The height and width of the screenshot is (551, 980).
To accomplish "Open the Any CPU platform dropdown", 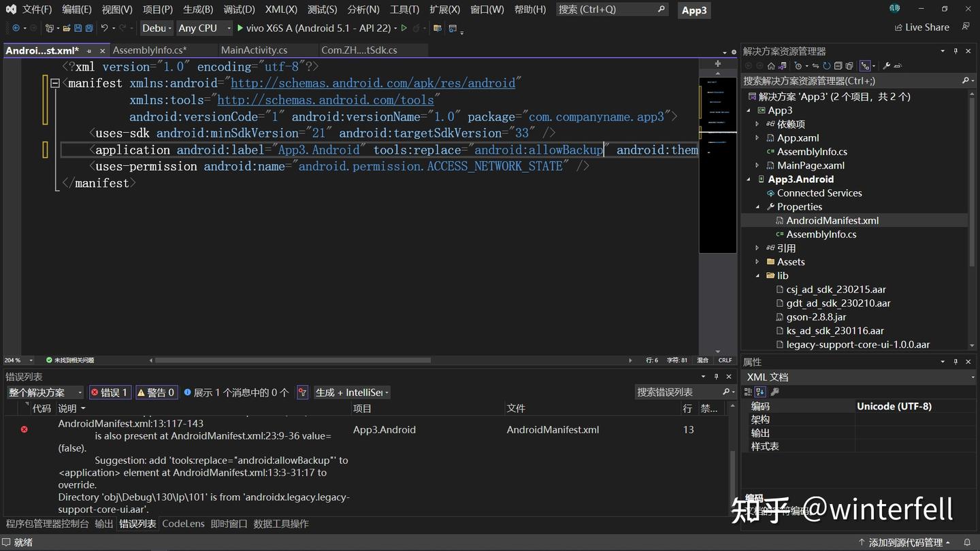I will pos(204,28).
